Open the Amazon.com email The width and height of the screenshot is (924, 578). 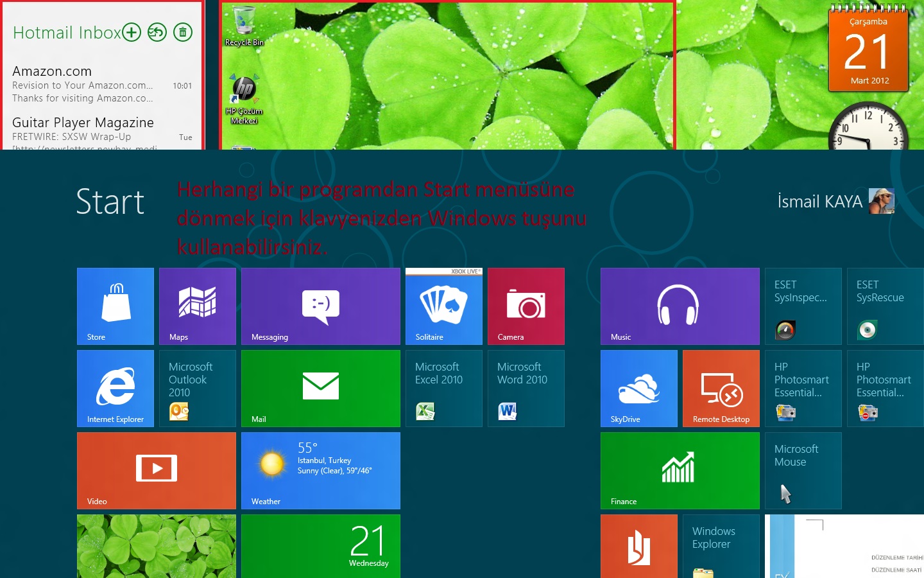click(102, 84)
